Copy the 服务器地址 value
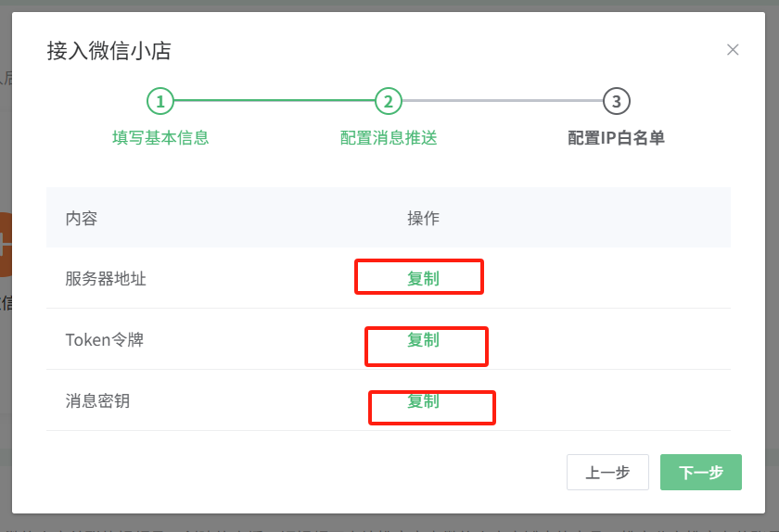Screen dimensions: 779x532 point(423,278)
